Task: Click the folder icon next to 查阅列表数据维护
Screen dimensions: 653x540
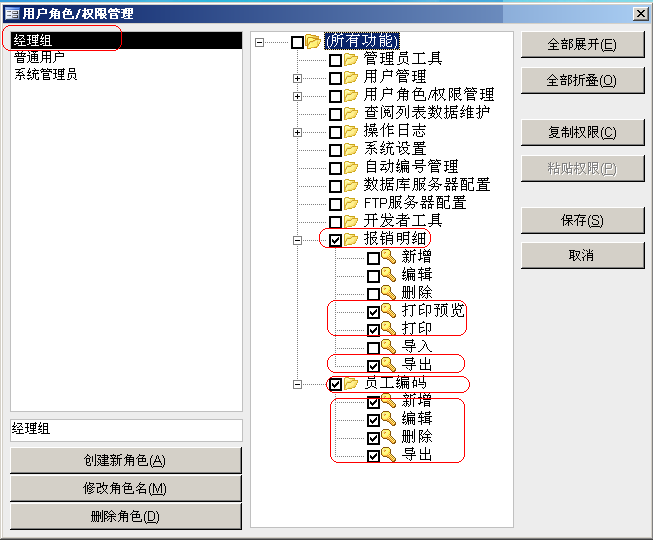Action: (x=351, y=113)
